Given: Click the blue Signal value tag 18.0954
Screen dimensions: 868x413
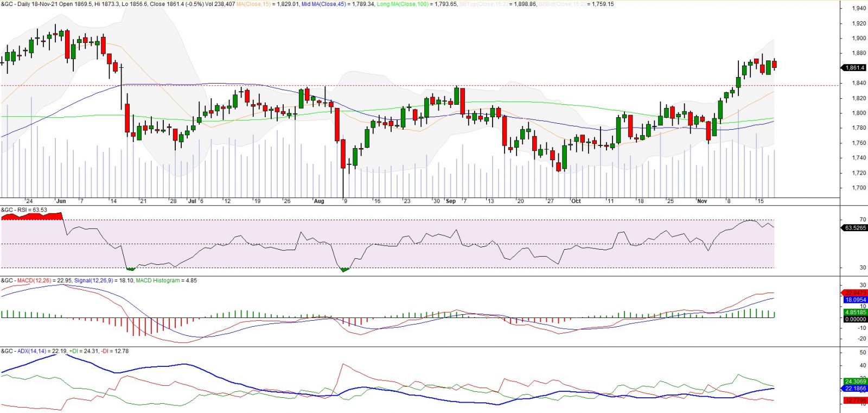Looking at the screenshot, I should click(856, 300).
